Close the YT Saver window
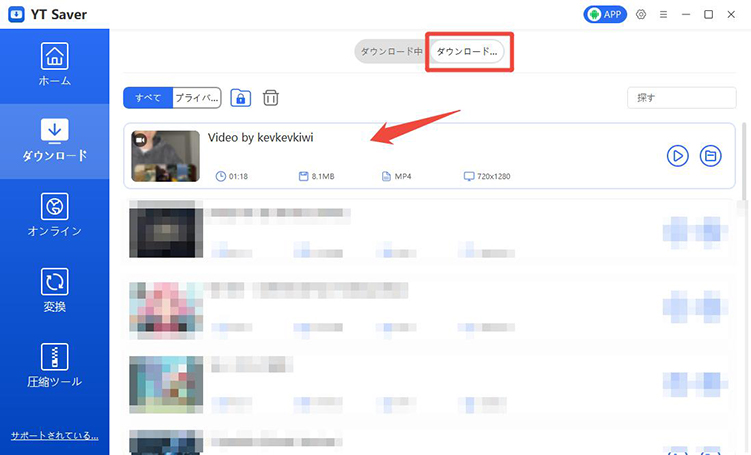The width and height of the screenshot is (751, 455). click(731, 14)
